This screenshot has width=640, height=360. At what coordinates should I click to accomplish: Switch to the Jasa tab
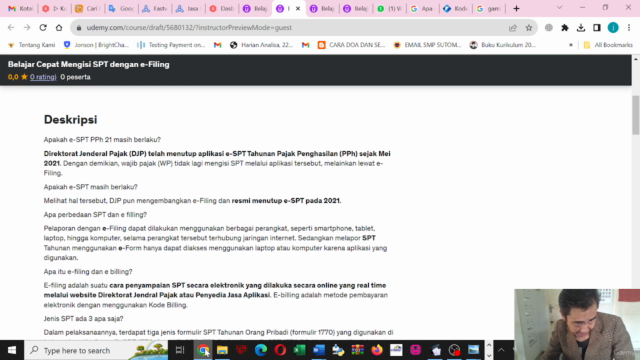point(188,9)
